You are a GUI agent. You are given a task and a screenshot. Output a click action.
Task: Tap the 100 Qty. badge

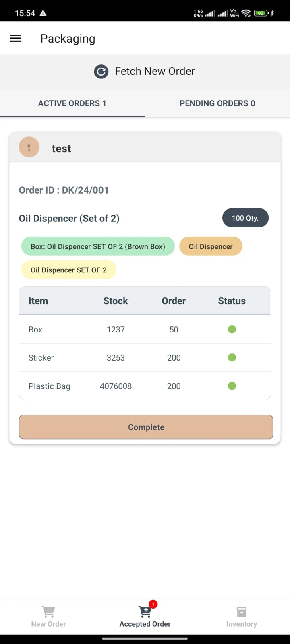point(245,218)
